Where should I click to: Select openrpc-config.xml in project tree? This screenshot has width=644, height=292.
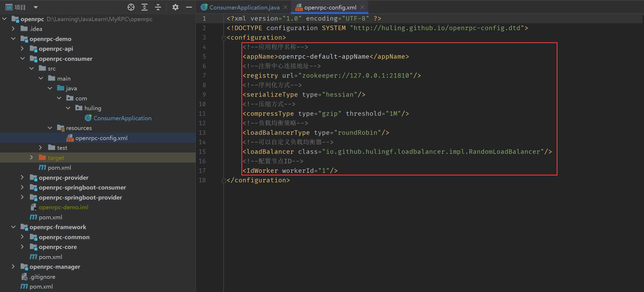coord(101,138)
